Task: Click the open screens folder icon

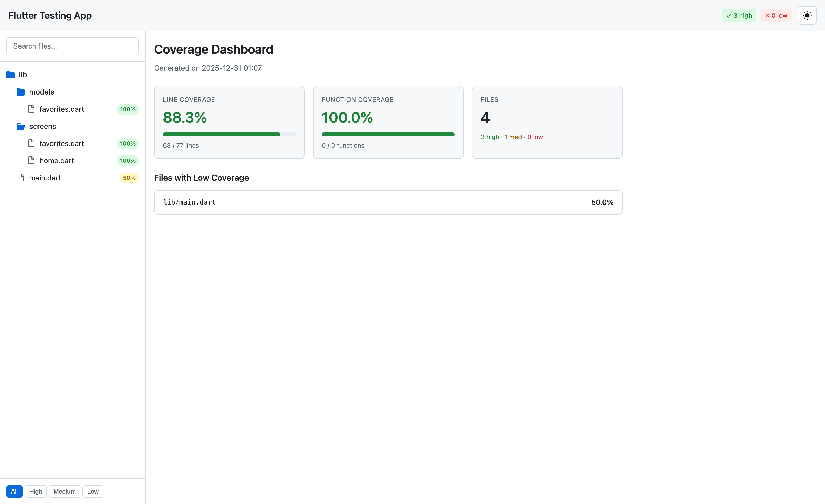Action: [21, 126]
